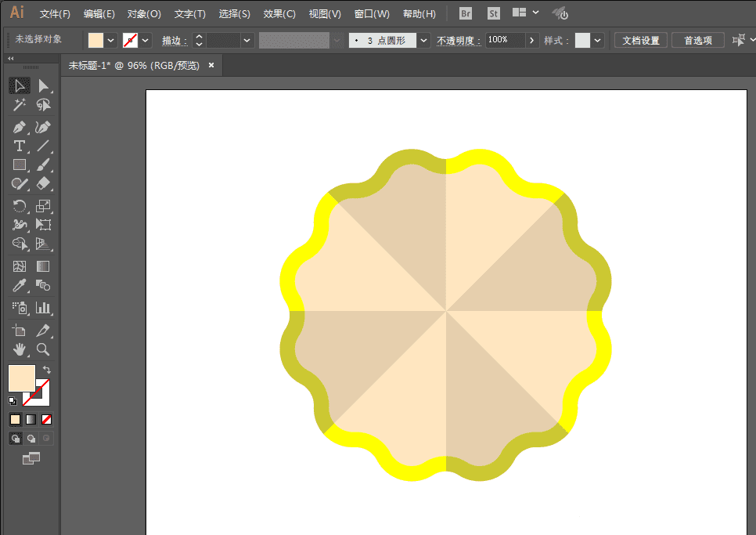This screenshot has width=756, height=535.
Task: Click the 文档设置 button
Action: tap(641, 40)
